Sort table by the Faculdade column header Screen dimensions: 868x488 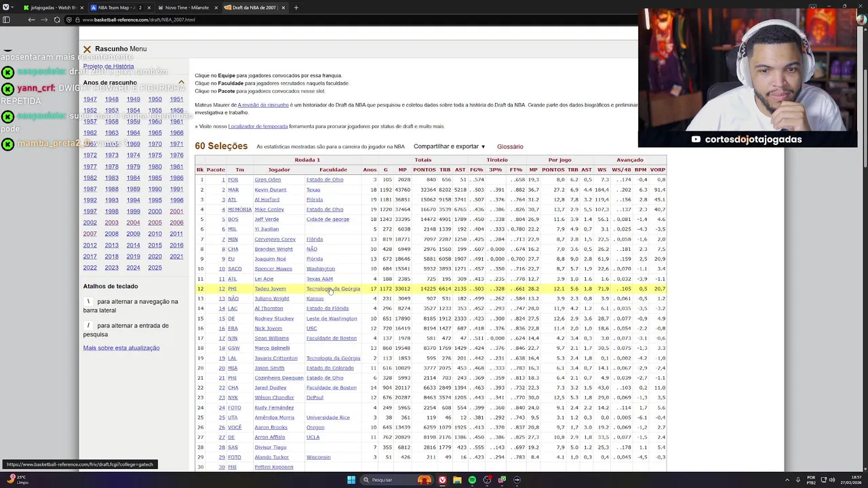pyautogui.click(x=333, y=169)
